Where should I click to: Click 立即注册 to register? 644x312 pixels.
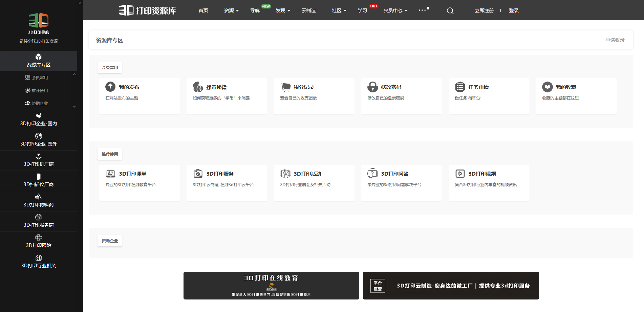[484, 10]
